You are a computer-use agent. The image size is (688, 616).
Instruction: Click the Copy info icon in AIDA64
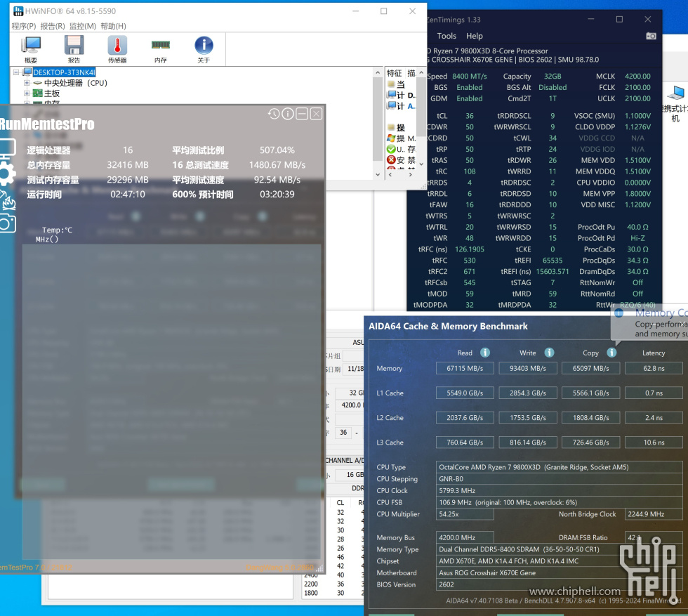611,353
